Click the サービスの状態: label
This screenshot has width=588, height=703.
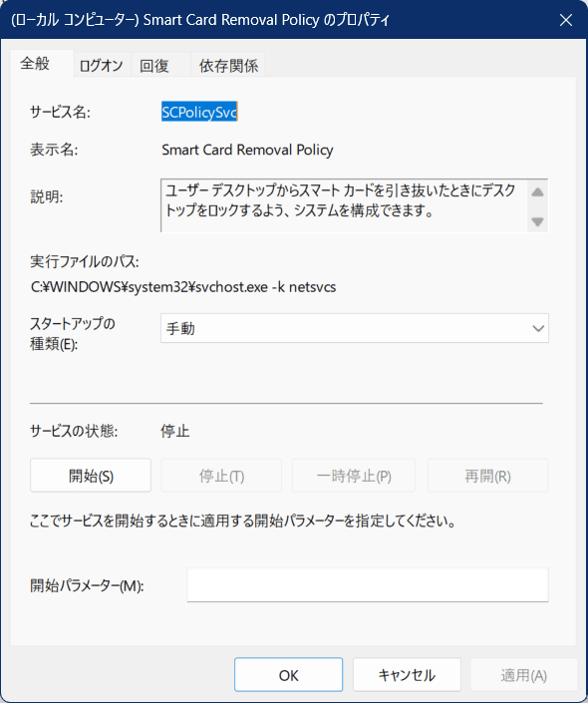(x=74, y=432)
